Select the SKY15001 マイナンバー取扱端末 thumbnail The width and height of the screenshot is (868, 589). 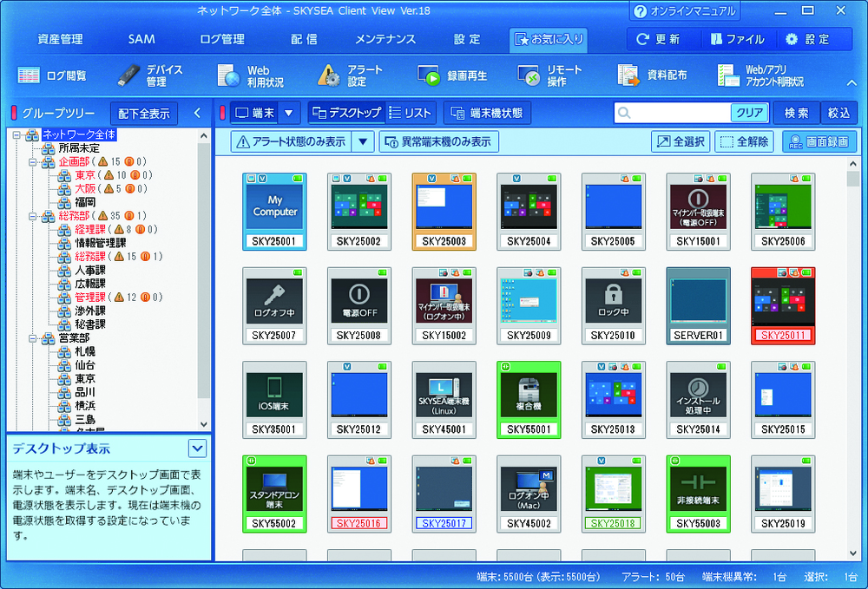tap(698, 212)
